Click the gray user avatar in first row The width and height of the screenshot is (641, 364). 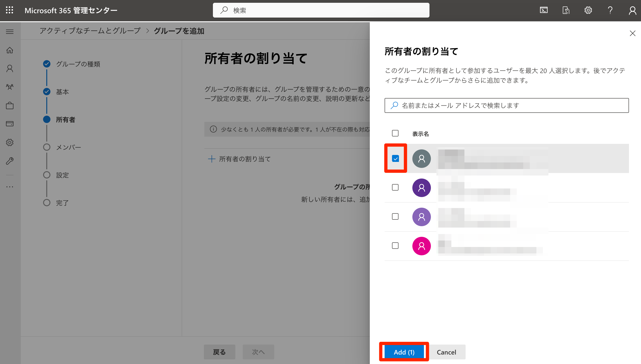coord(421,158)
